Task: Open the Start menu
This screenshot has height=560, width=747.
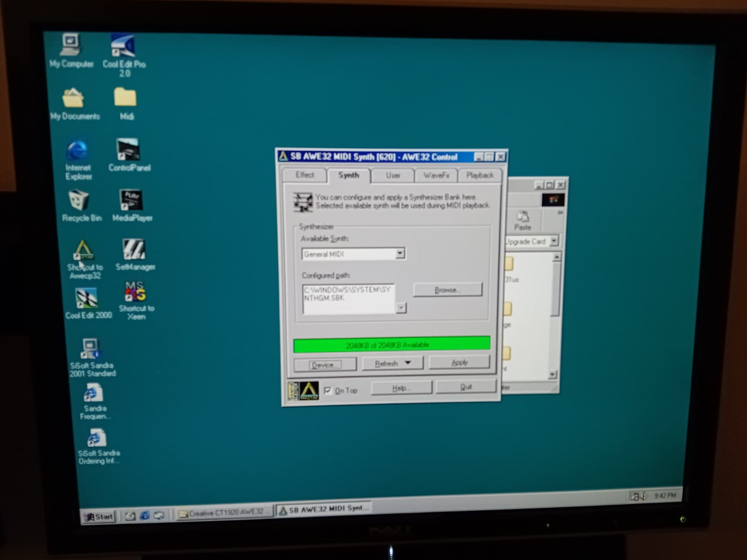Action: (99, 517)
